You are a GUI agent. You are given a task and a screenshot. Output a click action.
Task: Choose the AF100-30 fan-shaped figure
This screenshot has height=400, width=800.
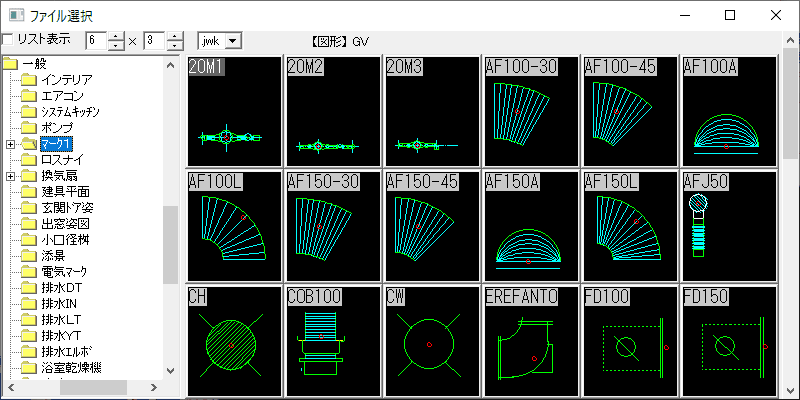point(531,110)
